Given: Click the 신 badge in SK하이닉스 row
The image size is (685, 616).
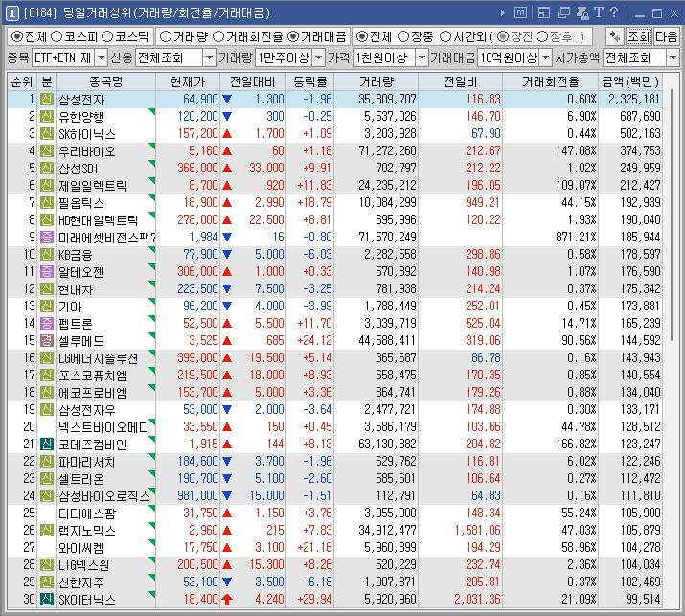Looking at the screenshot, I should [47, 134].
